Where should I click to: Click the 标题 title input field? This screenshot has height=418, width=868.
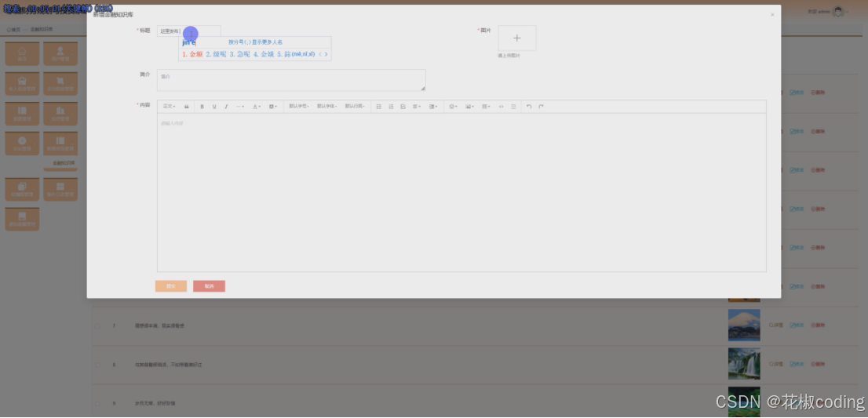[x=189, y=31]
